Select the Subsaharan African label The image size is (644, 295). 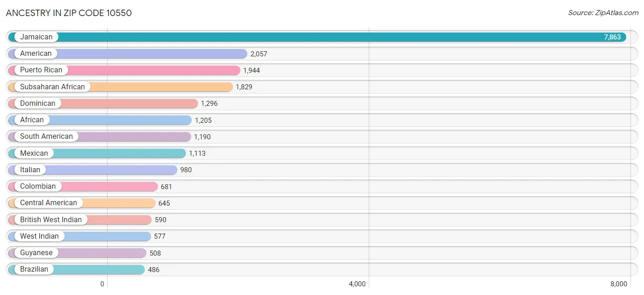pyautogui.click(x=52, y=87)
